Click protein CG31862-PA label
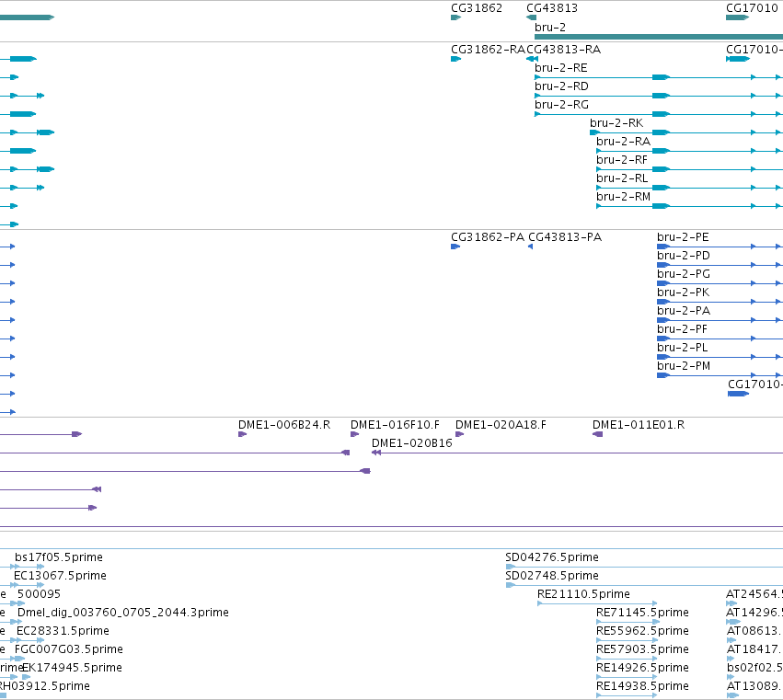Image resolution: width=783 pixels, height=700 pixels. [x=488, y=237]
